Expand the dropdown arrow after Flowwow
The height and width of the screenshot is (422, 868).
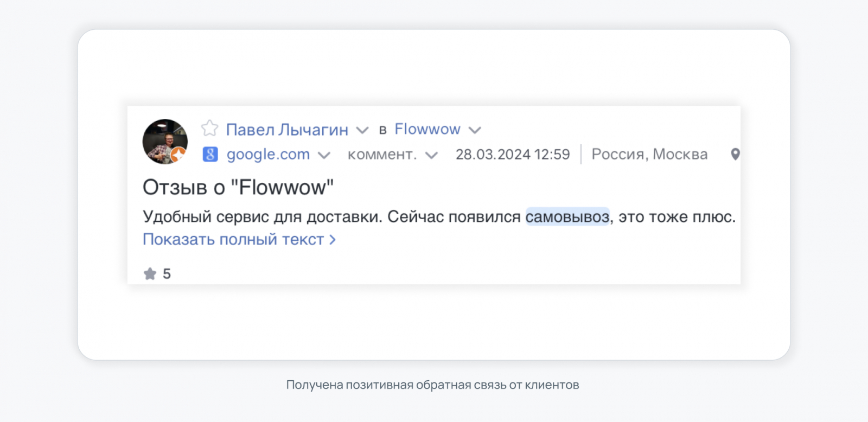pos(475,130)
